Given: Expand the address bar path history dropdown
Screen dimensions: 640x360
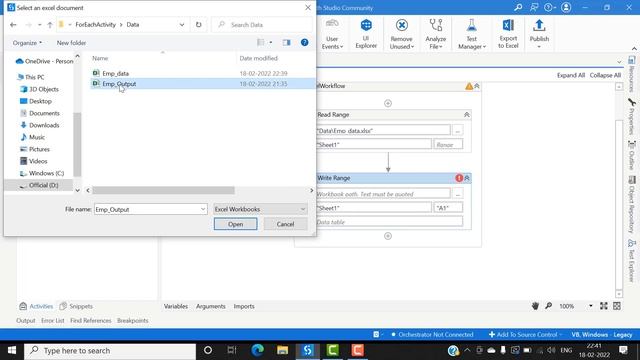Looking at the screenshot, I should 182,24.
